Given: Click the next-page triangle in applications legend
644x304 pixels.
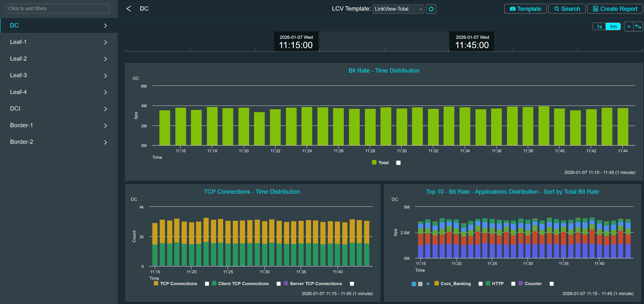Looking at the screenshot, I should tap(428, 284).
